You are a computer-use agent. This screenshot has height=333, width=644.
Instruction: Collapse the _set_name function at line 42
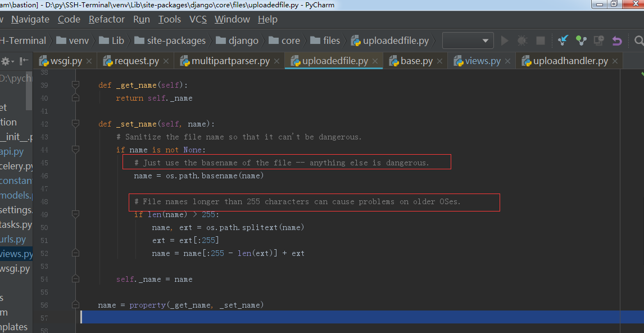point(75,124)
